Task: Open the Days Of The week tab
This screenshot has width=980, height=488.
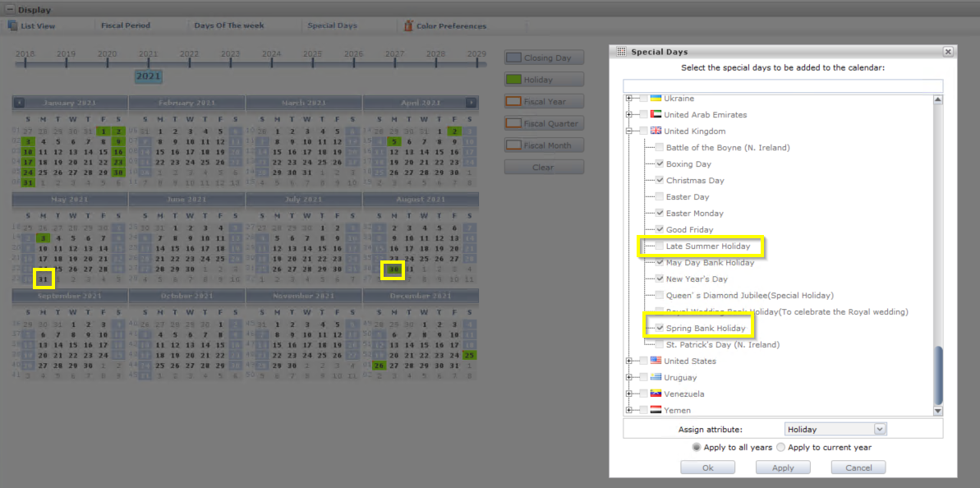Action: pos(228,25)
